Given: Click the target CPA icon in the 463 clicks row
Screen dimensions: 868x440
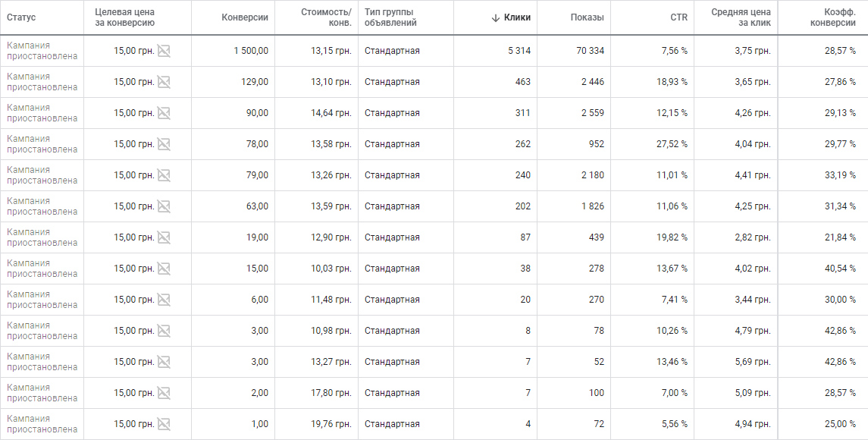Looking at the screenshot, I should (x=164, y=82).
